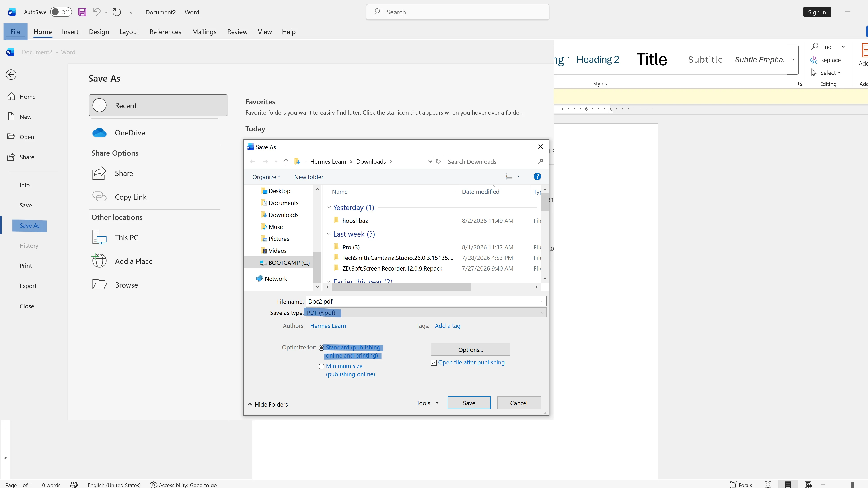Click the file list horizontal scrollbar

click(401, 287)
